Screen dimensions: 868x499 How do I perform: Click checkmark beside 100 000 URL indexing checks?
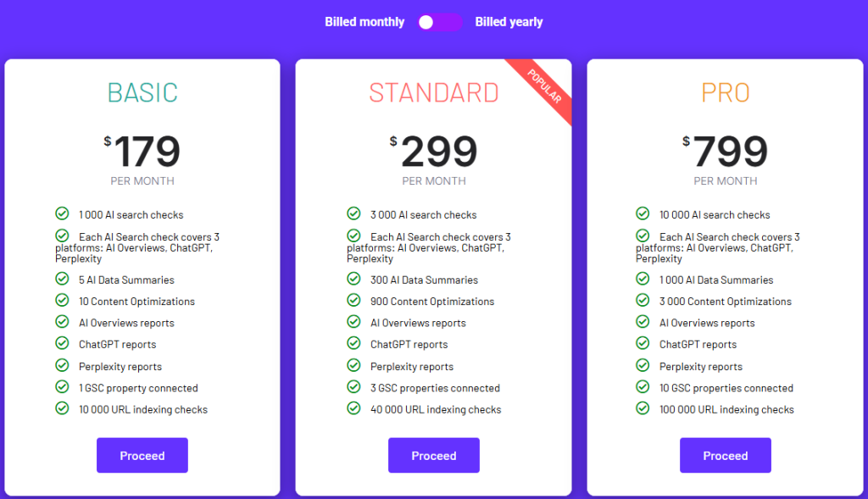(x=643, y=408)
